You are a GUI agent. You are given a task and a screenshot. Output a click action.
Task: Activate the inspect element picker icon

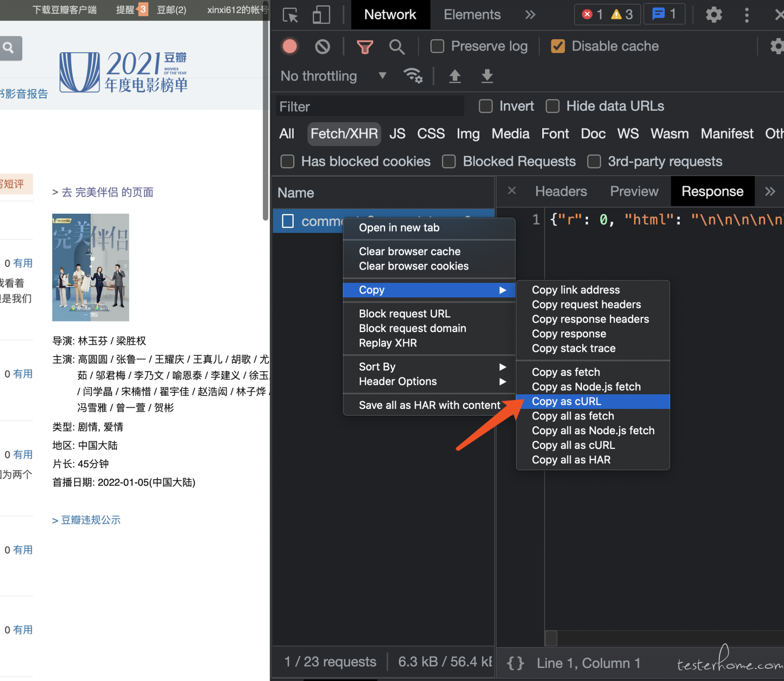pyautogui.click(x=290, y=15)
